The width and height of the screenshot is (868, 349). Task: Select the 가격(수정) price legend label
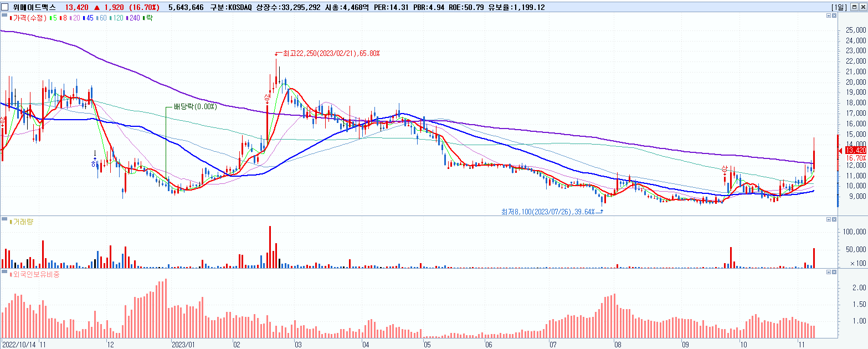pyautogui.click(x=28, y=18)
